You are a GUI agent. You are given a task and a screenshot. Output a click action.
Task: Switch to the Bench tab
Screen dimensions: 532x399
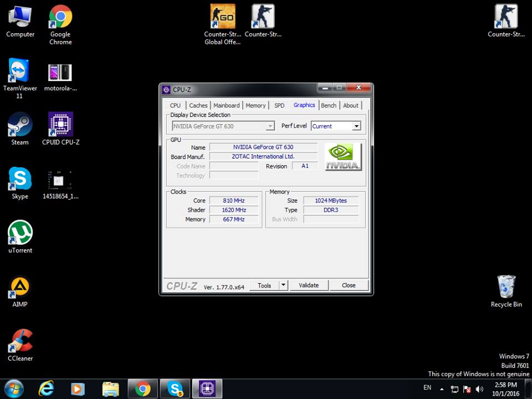[x=329, y=105]
